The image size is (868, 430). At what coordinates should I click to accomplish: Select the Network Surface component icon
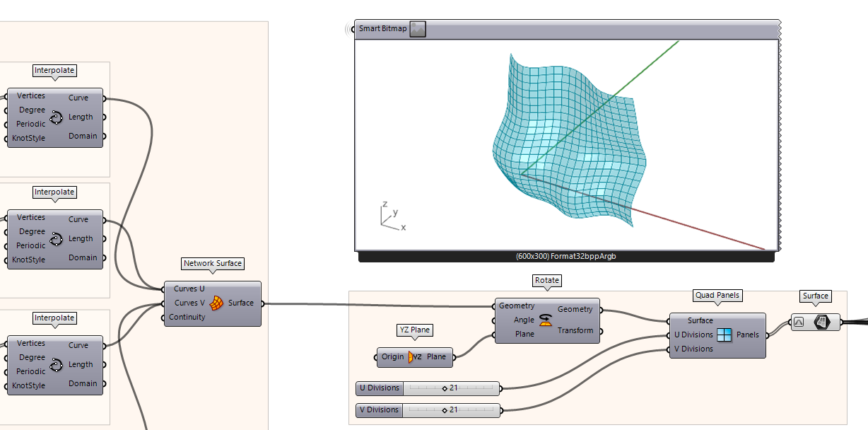pos(217,303)
